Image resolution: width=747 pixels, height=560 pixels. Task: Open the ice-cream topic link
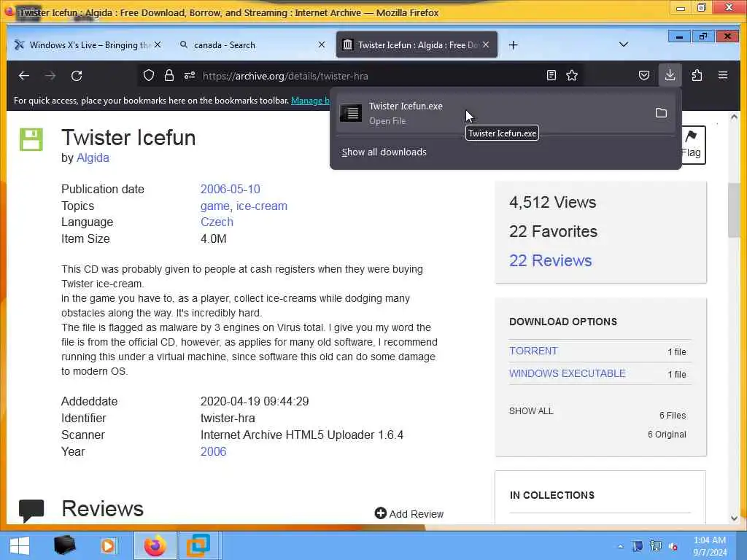click(x=262, y=206)
